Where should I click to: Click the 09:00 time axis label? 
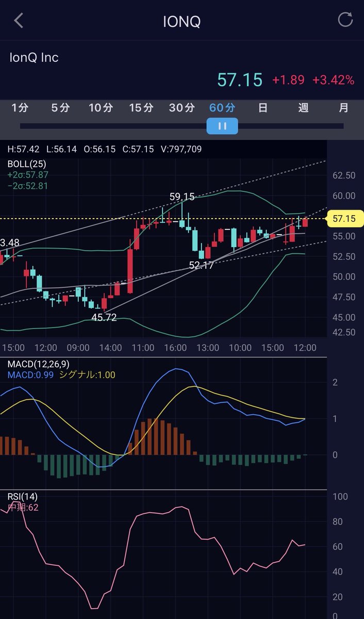tap(77, 348)
